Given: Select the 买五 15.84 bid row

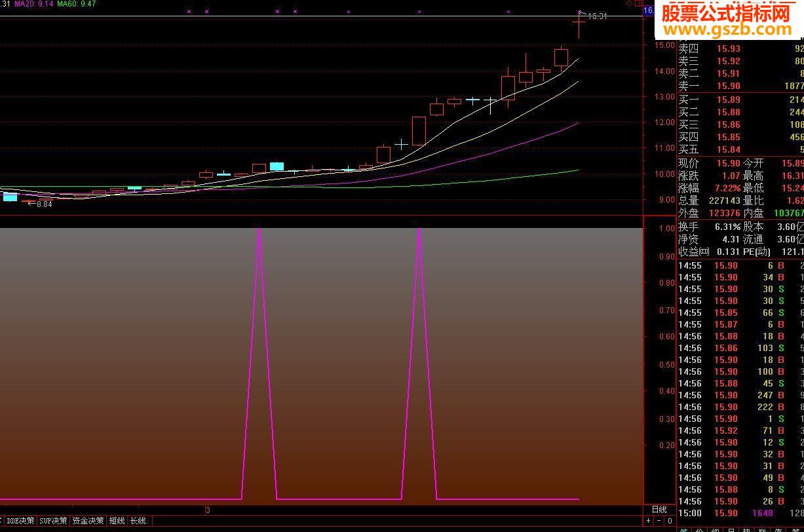Looking at the screenshot, I should (x=740, y=149).
